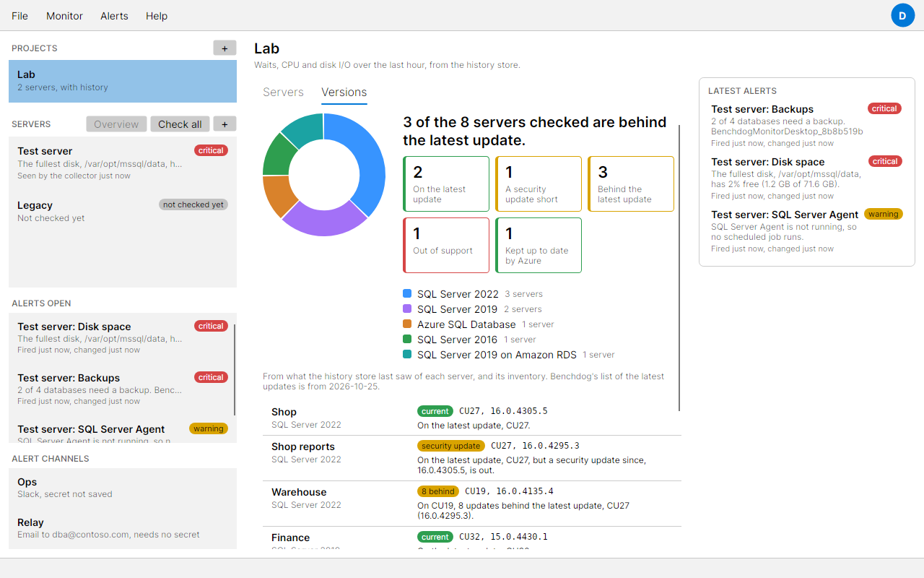The image size is (924, 578).
Task: Select the Legacy server entry
Action: point(123,211)
